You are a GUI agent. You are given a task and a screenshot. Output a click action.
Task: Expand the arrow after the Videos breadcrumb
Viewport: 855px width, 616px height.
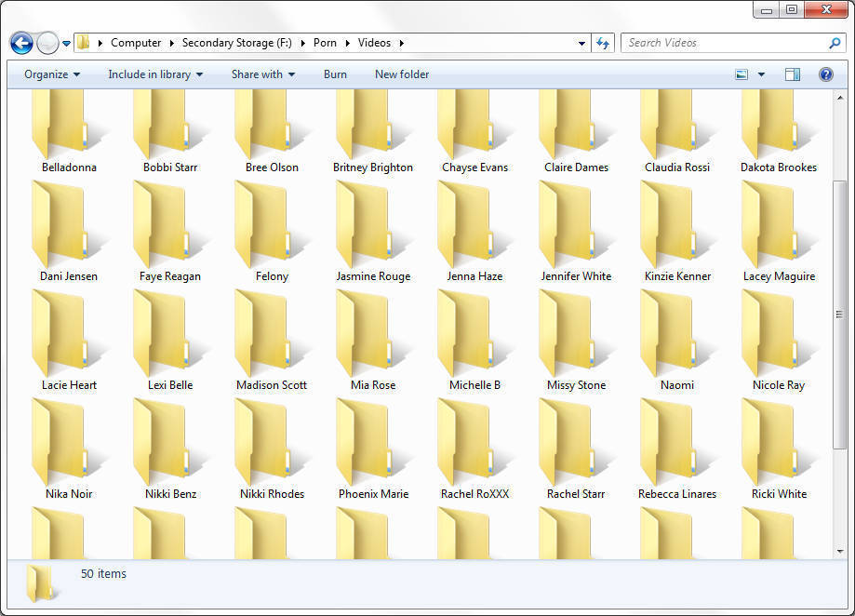pyautogui.click(x=402, y=43)
